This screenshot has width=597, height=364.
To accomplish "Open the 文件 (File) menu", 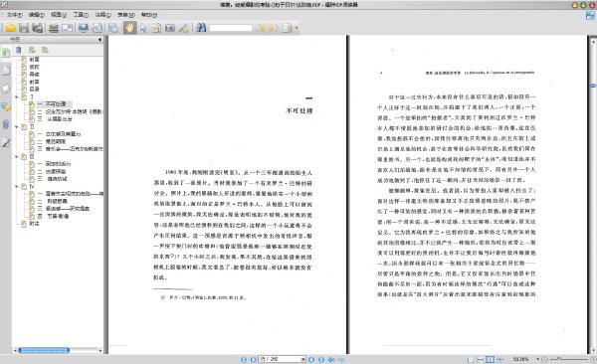I will pos(15,15).
